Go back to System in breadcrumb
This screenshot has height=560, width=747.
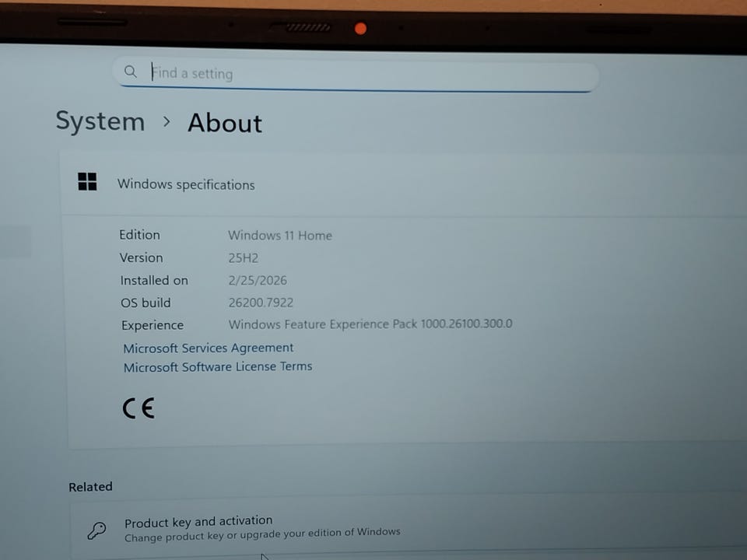click(x=100, y=121)
